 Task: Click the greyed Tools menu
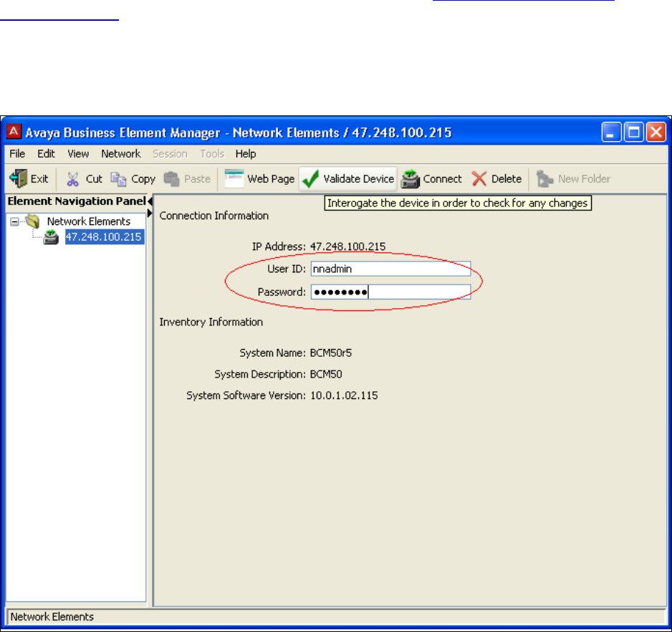[212, 153]
